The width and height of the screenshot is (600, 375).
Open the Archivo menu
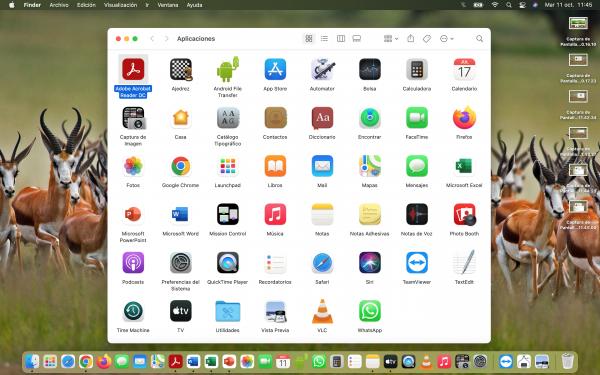[x=59, y=5]
